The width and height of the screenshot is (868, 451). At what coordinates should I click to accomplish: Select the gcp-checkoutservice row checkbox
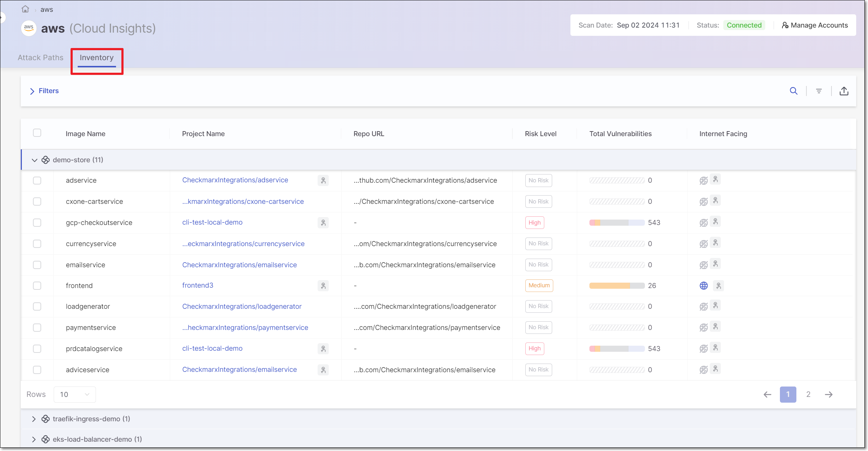coord(37,223)
